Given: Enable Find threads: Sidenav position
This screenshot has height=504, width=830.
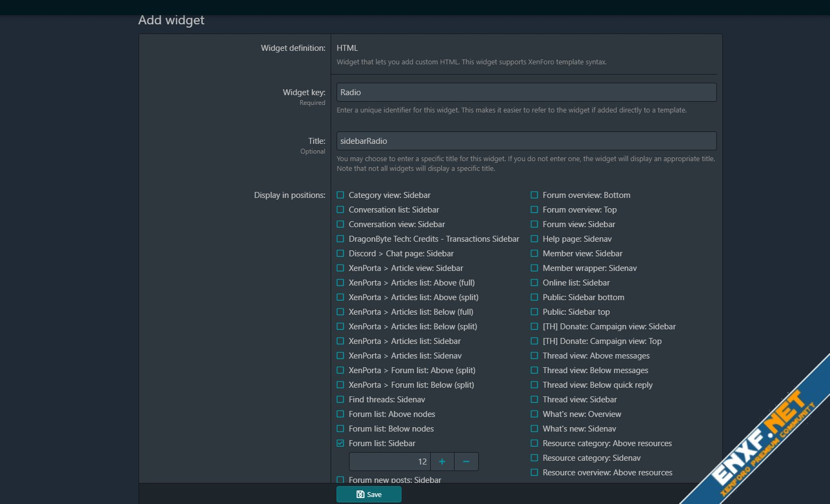Looking at the screenshot, I should click(x=340, y=399).
